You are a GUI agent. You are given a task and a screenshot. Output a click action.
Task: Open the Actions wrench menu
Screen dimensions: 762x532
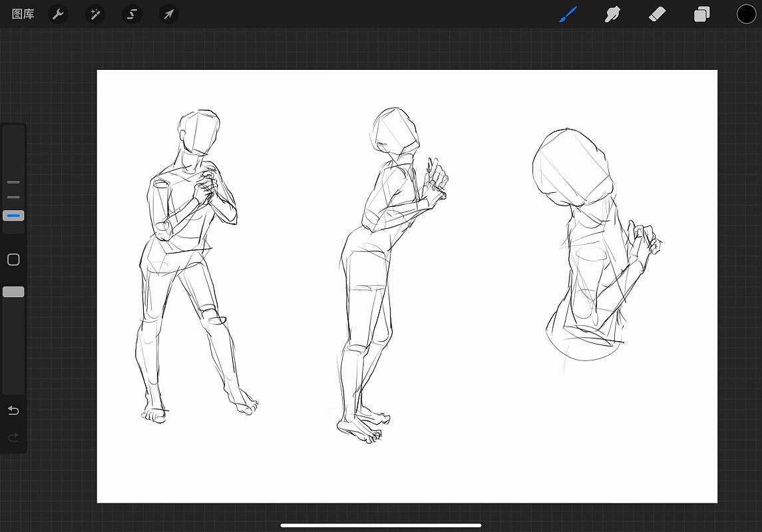point(58,14)
